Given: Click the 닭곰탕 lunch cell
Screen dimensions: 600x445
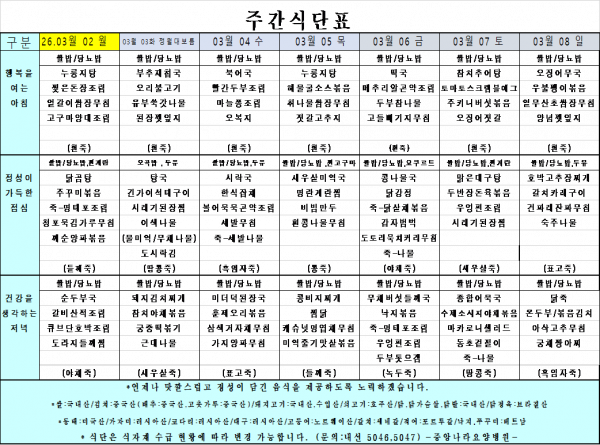Looking at the screenshot, I should (x=79, y=178).
